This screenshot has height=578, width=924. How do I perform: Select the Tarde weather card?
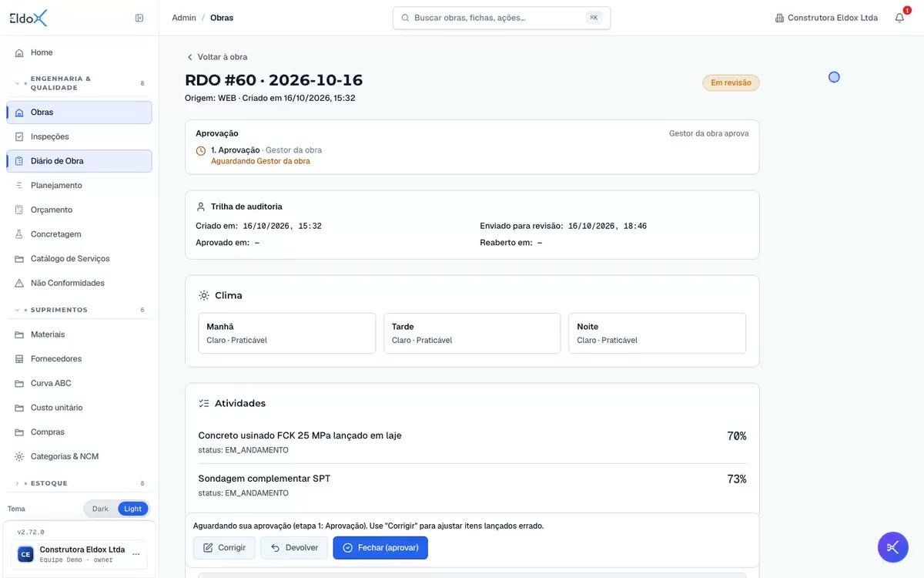[472, 333]
